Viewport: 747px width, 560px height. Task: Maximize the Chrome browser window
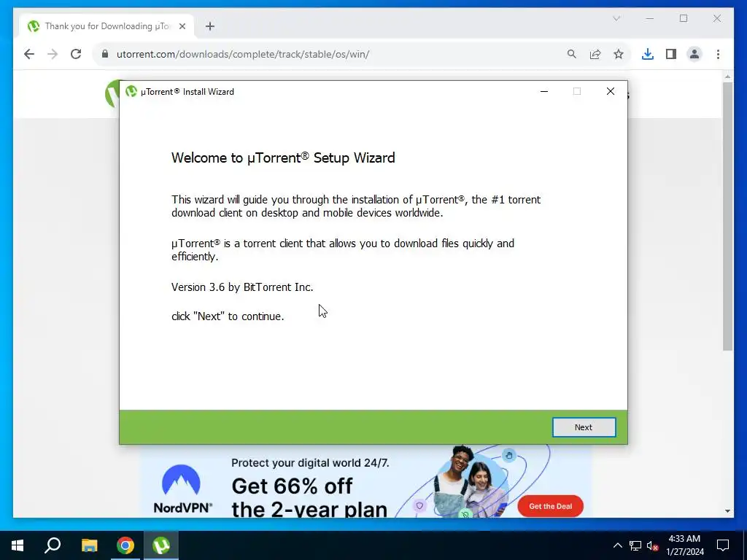point(683,18)
